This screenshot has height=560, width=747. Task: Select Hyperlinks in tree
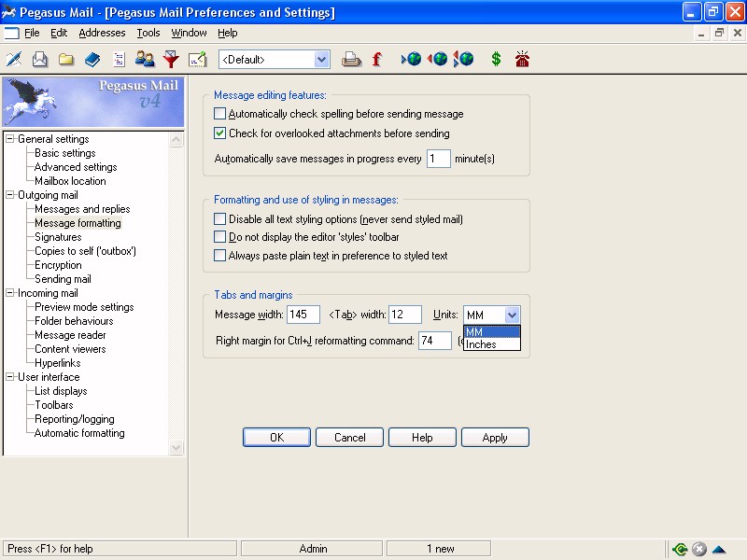58,363
